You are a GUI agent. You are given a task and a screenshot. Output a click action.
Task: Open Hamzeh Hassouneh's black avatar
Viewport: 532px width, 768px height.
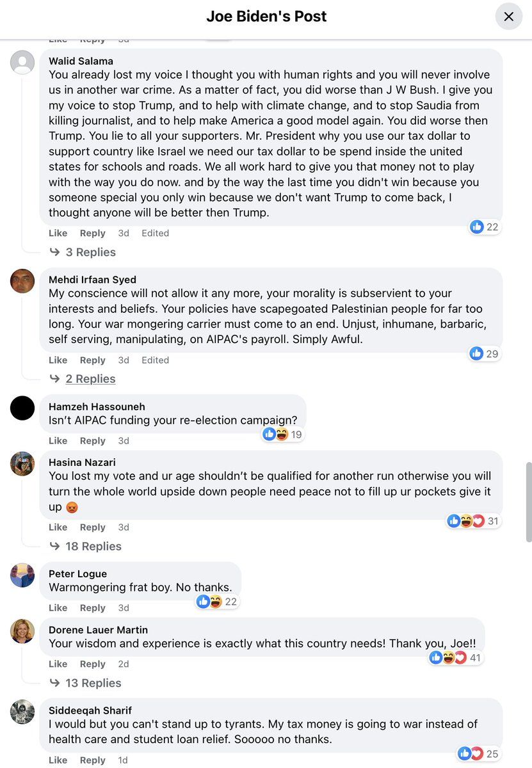click(x=22, y=408)
